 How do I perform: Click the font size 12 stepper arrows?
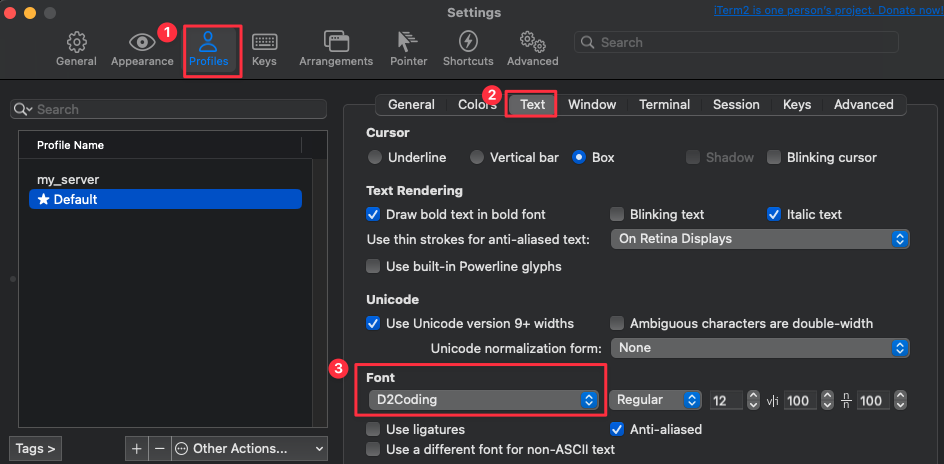pyautogui.click(x=753, y=400)
